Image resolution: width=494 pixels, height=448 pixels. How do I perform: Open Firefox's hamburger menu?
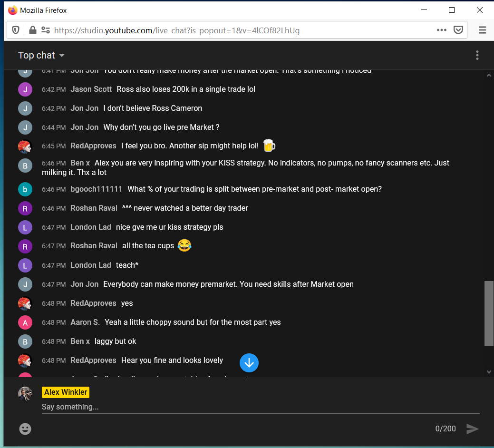coord(483,29)
